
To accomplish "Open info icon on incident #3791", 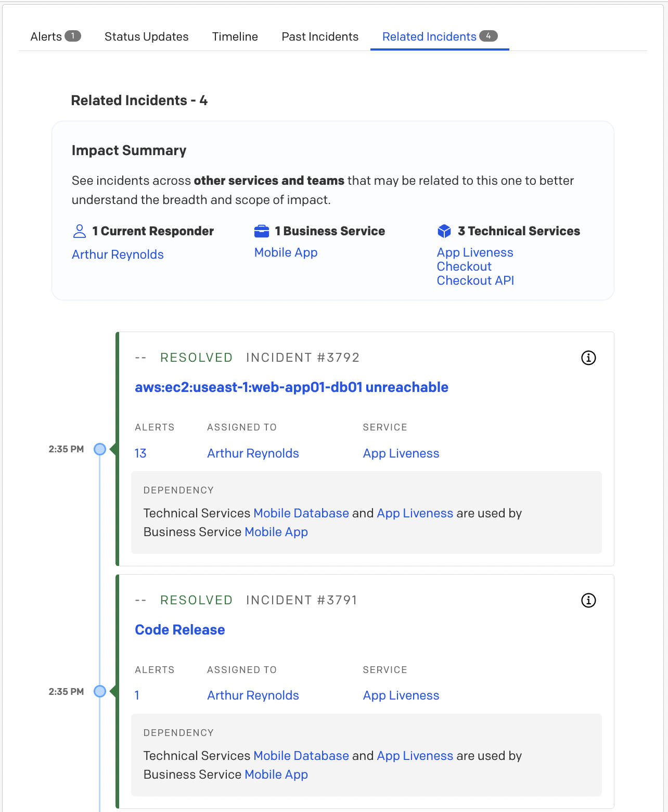I will pyautogui.click(x=588, y=600).
